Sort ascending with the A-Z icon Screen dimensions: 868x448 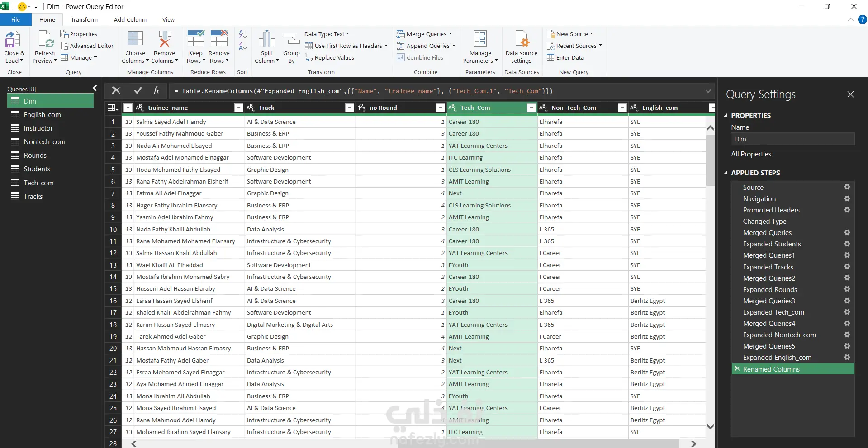pyautogui.click(x=243, y=34)
